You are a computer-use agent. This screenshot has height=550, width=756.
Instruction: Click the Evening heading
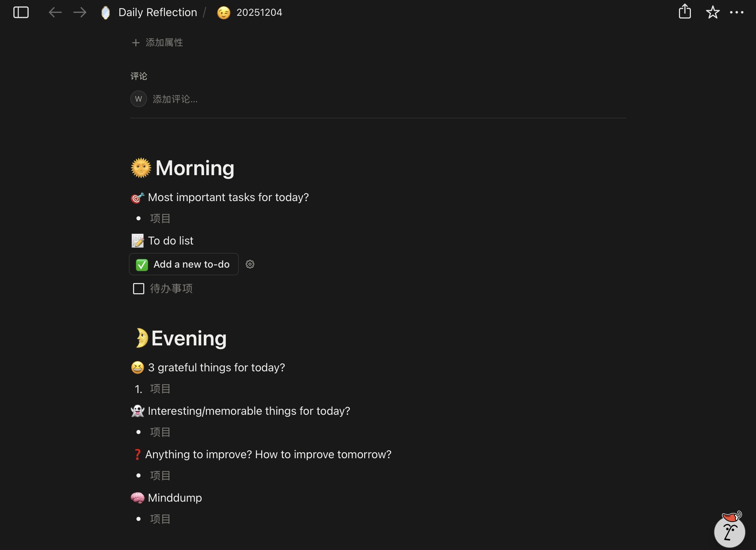pos(189,338)
